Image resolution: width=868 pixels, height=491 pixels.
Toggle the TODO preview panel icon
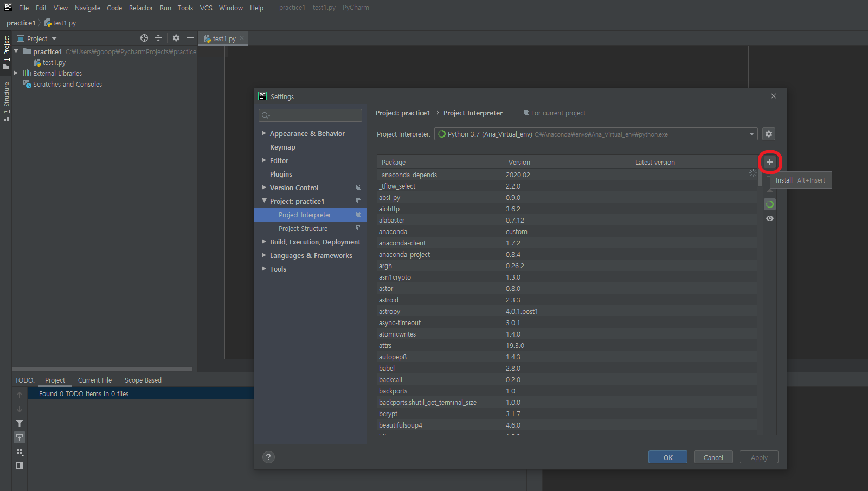pyautogui.click(x=20, y=466)
